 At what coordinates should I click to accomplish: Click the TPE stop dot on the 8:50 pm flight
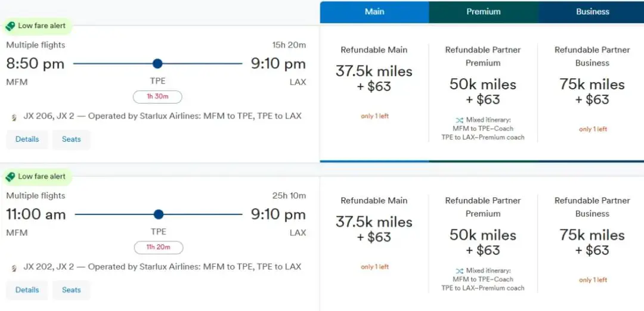(157, 64)
